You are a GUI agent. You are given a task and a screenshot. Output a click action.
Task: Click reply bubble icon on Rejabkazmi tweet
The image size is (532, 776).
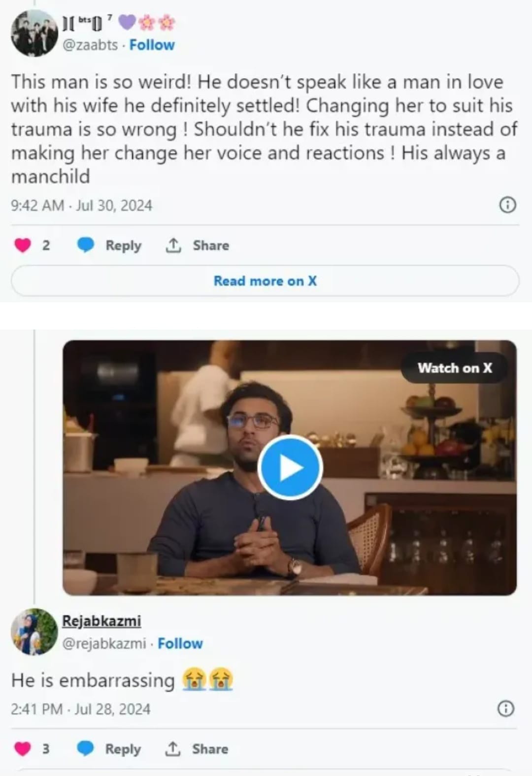[86, 748]
